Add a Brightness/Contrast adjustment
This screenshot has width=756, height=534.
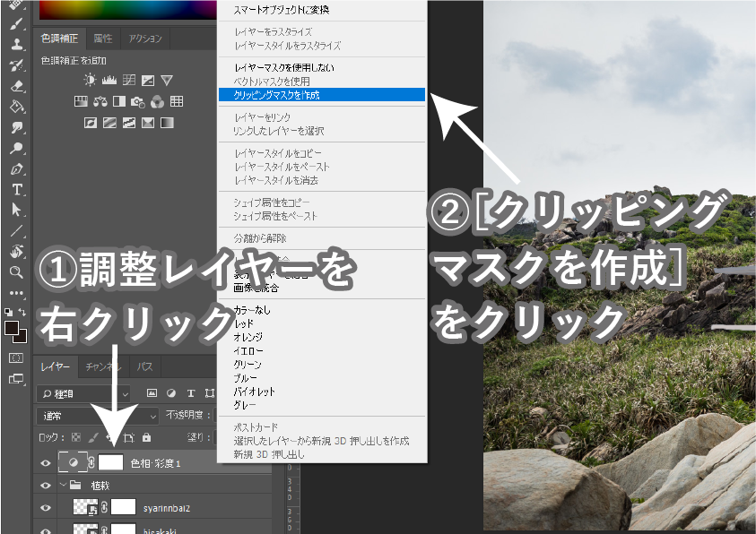[90, 80]
